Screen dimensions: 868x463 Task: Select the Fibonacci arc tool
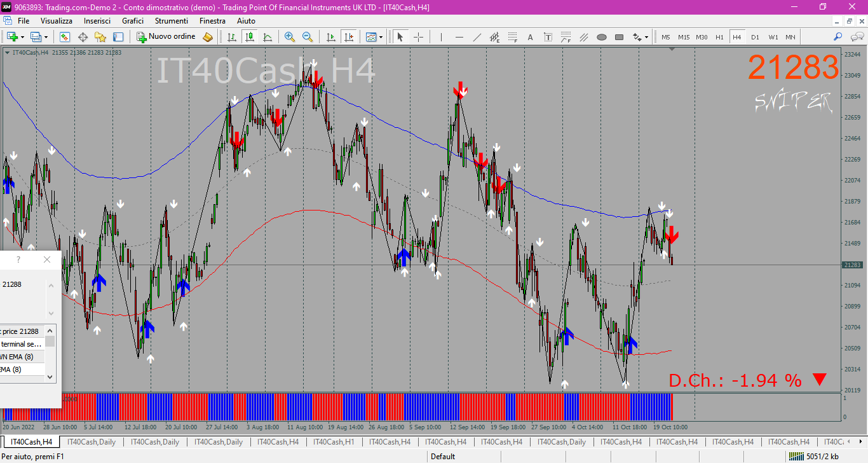pyautogui.click(x=566, y=37)
